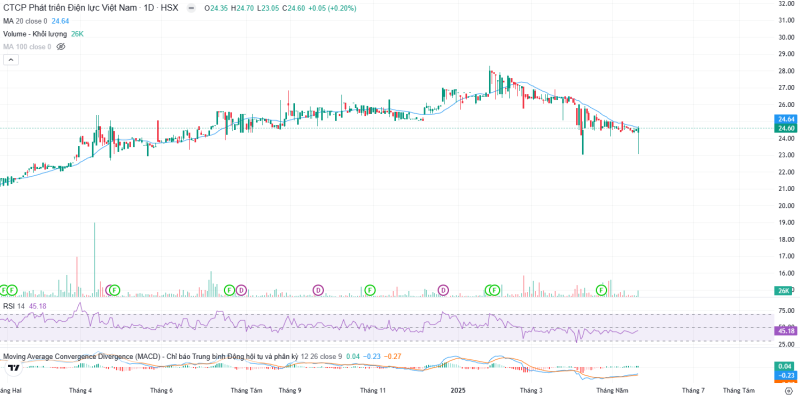
Task: Open the D marker above the first Tháng Tám
Action: pos(241,290)
